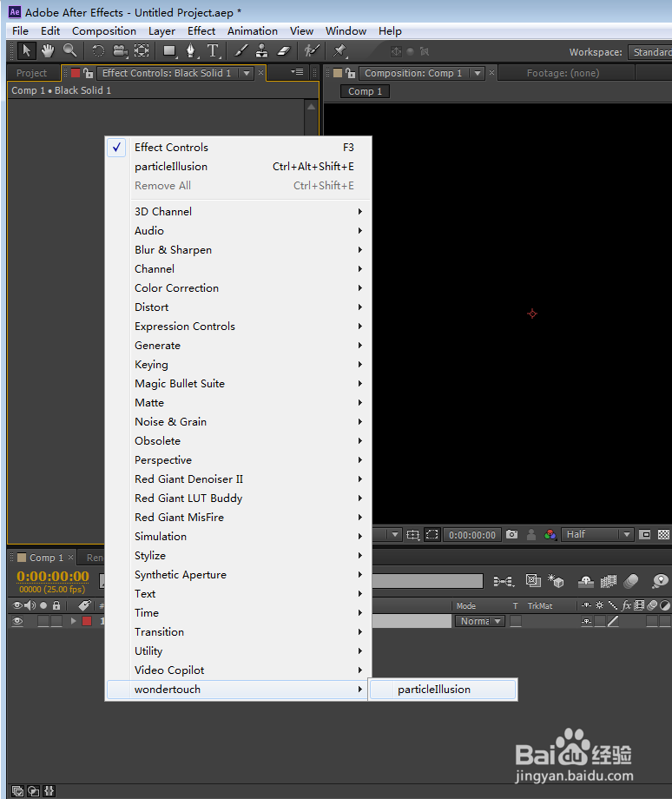This screenshot has height=799, width=672.
Task: Toggle the transparency grid checkerboard
Action: (x=663, y=534)
